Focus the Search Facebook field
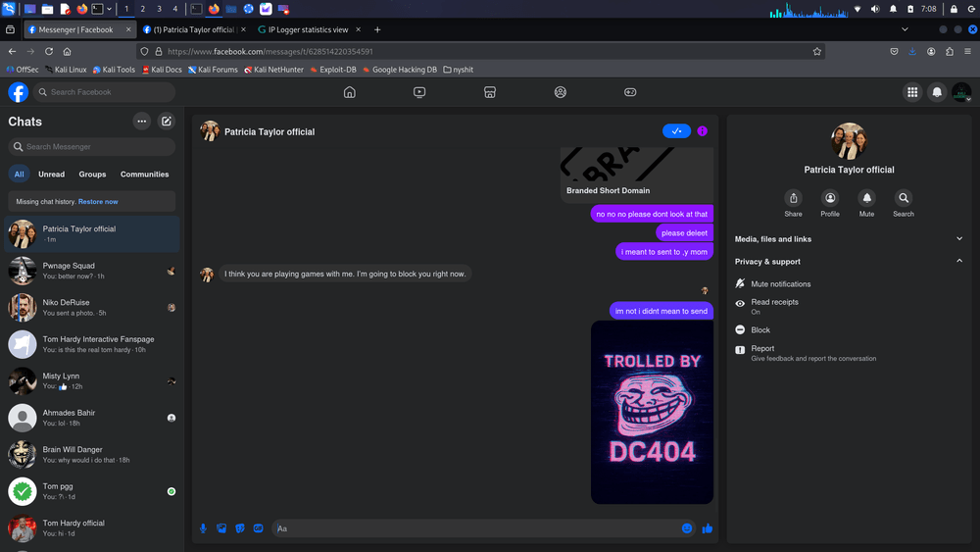Viewport: 980px width, 552px height. click(x=105, y=92)
